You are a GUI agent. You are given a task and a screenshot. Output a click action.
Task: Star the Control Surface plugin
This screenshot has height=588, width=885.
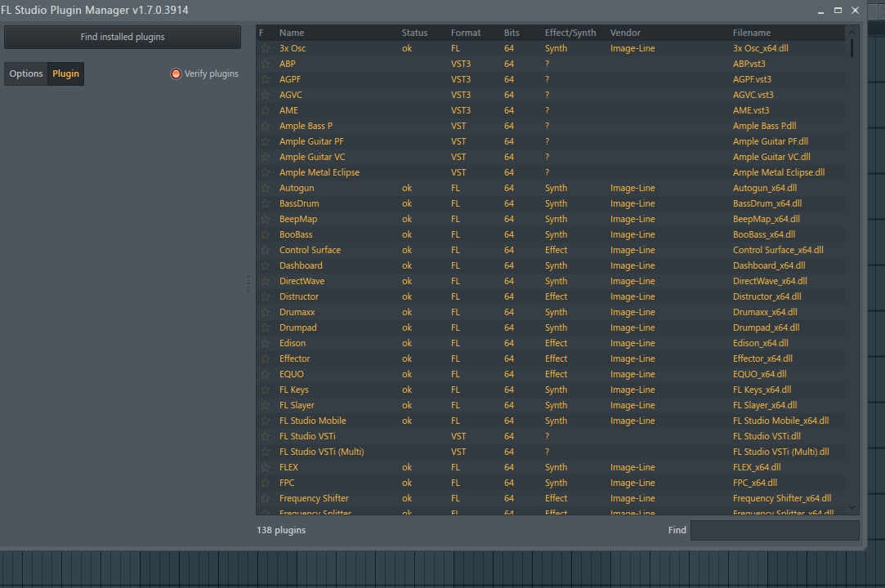265,250
